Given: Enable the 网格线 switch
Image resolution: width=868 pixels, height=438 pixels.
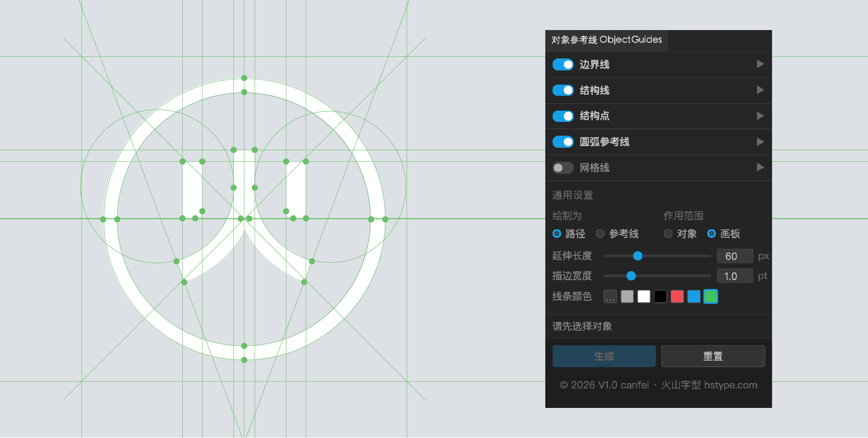Looking at the screenshot, I should [x=563, y=167].
